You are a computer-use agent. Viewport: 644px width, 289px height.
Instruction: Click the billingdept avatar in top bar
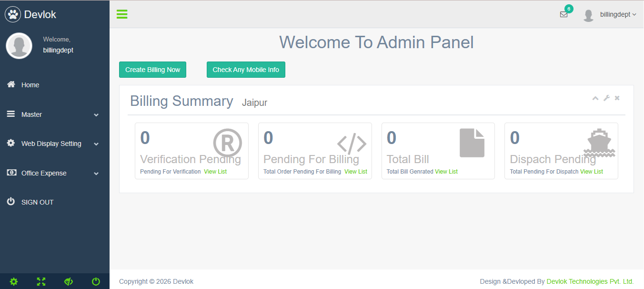589,15
